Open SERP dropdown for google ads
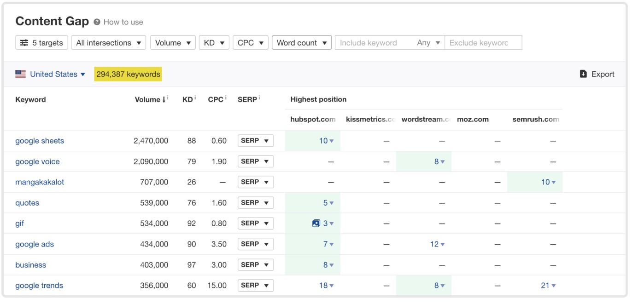Image resolution: width=644 pixels, height=304 pixels. [256, 244]
